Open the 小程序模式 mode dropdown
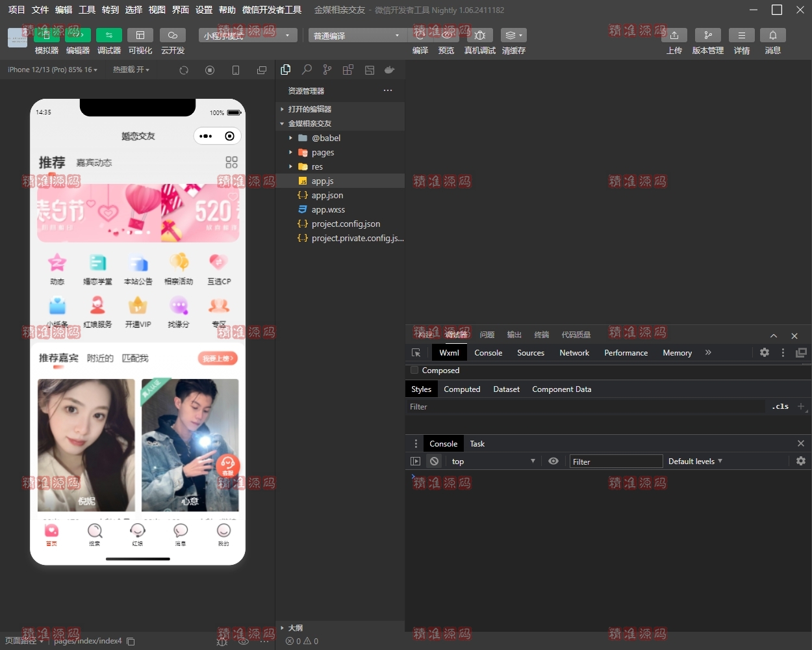This screenshot has height=650, width=812. pos(248,35)
